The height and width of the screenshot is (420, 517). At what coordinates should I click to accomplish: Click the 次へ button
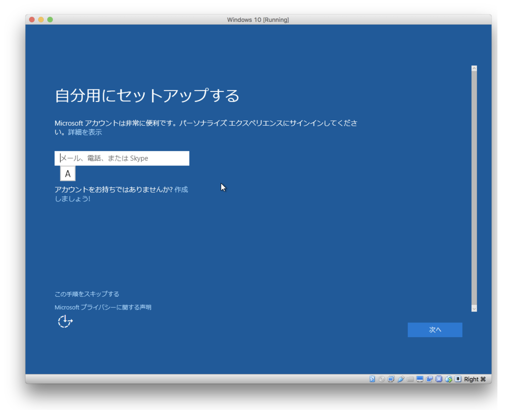point(435,330)
